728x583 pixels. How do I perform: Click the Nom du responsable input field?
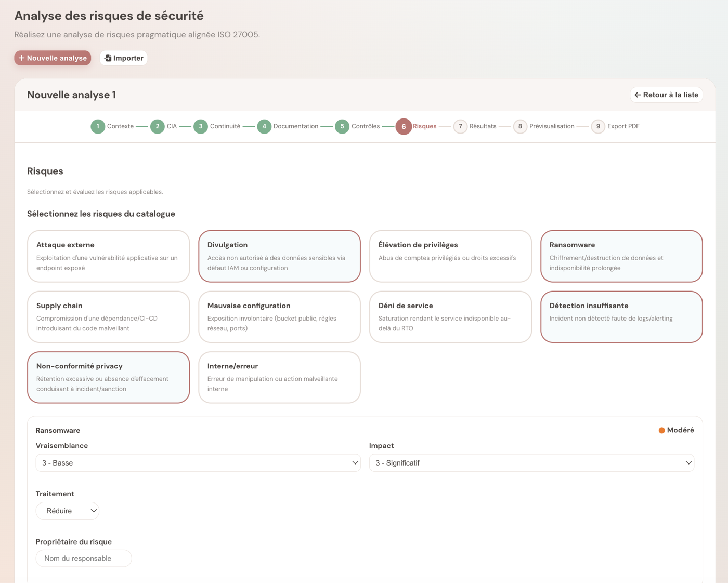(84, 559)
